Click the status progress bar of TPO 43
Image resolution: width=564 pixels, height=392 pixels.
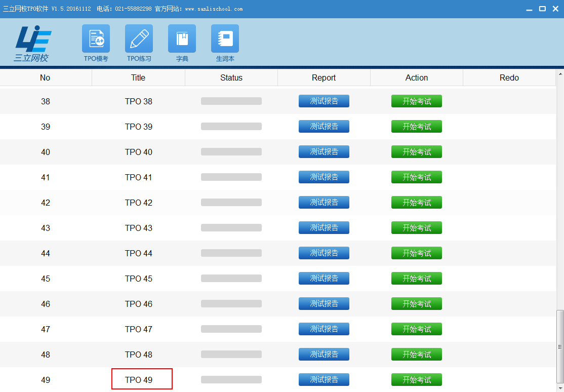click(231, 227)
